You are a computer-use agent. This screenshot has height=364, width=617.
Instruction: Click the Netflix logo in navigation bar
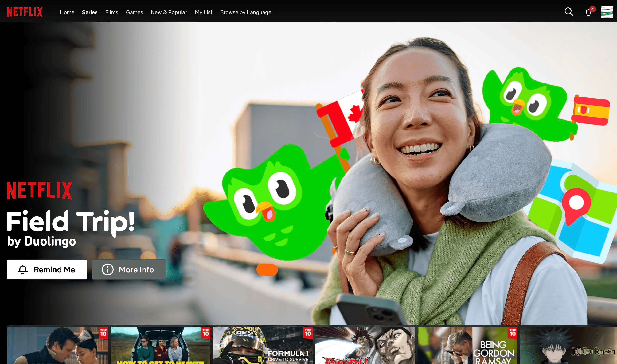coord(25,12)
